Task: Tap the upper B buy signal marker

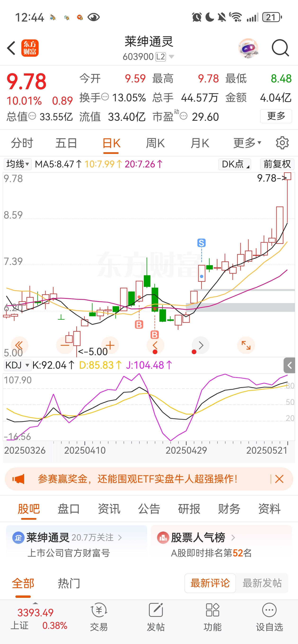Action: point(139,325)
